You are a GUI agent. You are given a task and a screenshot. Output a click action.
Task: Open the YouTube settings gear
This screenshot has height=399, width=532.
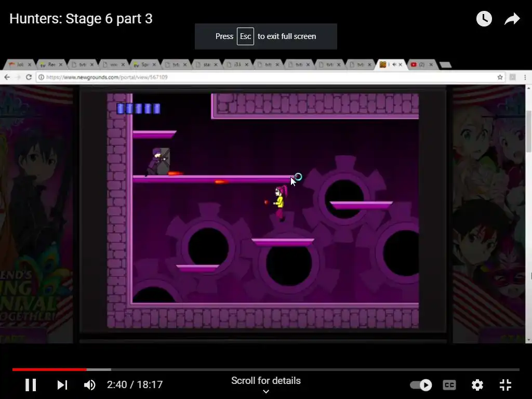click(x=477, y=385)
